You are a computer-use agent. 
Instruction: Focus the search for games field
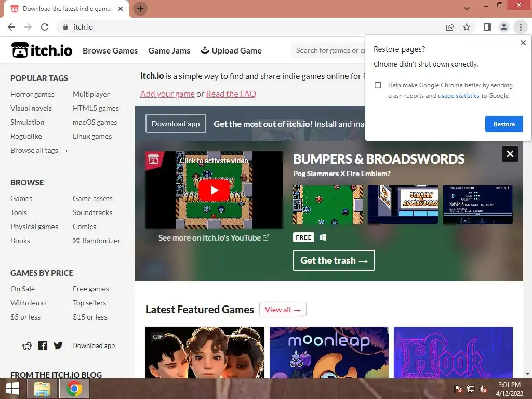coord(328,50)
